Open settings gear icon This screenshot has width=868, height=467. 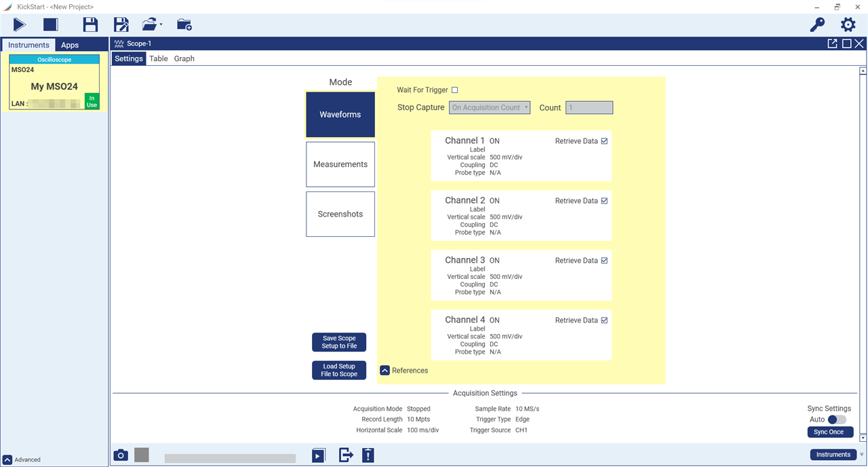click(x=848, y=25)
